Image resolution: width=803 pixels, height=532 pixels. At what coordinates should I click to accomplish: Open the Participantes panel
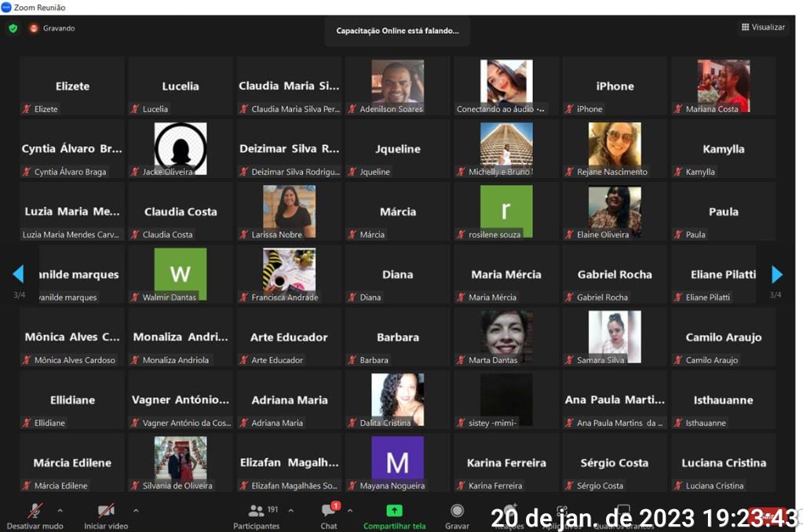tap(257, 511)
